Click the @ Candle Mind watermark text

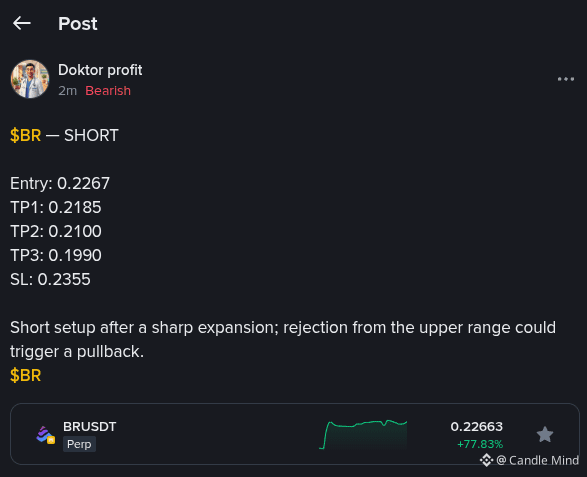tap(537, 460)
